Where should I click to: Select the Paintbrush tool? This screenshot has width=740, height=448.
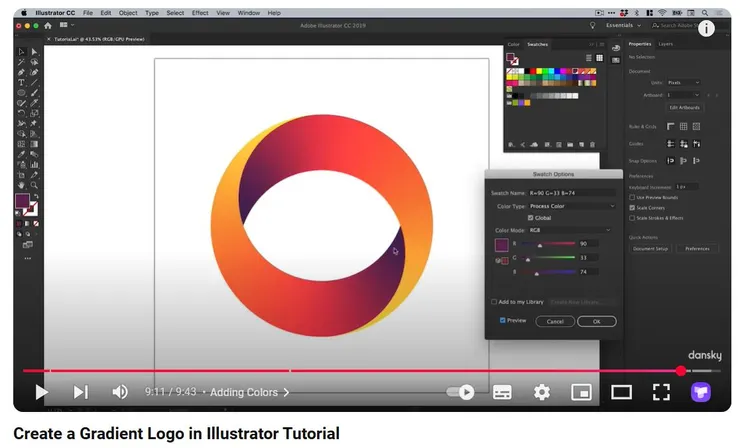34,93
